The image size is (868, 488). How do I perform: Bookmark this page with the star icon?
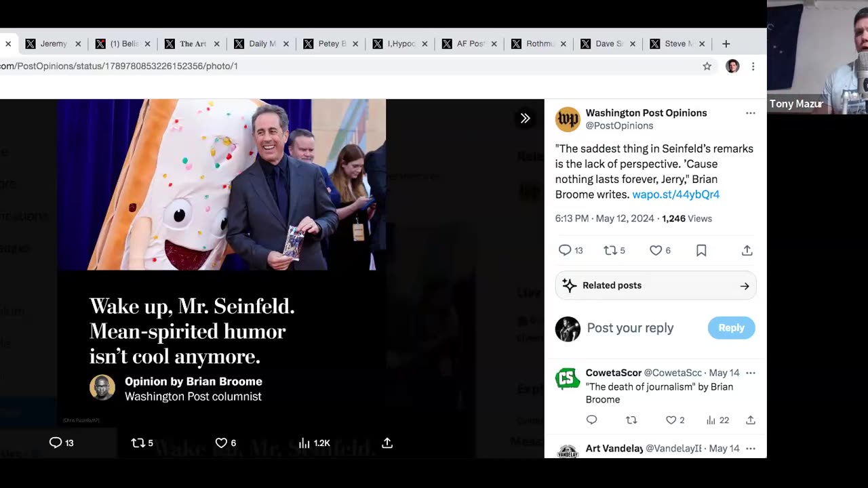pos(707,66)
